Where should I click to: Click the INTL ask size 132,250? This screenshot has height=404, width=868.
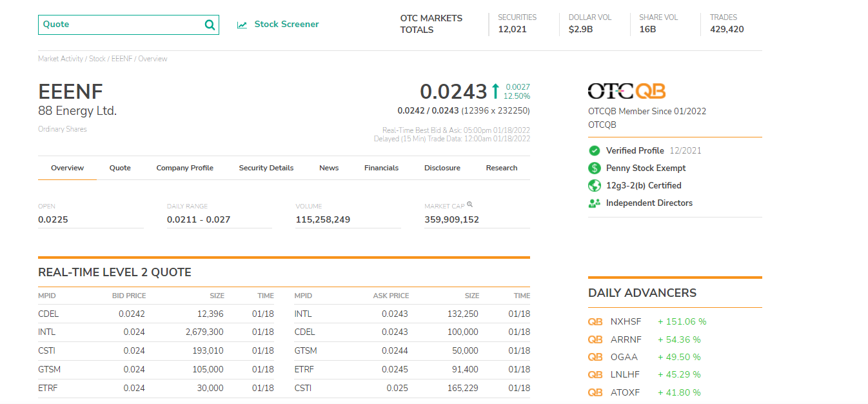click(463, 314)
